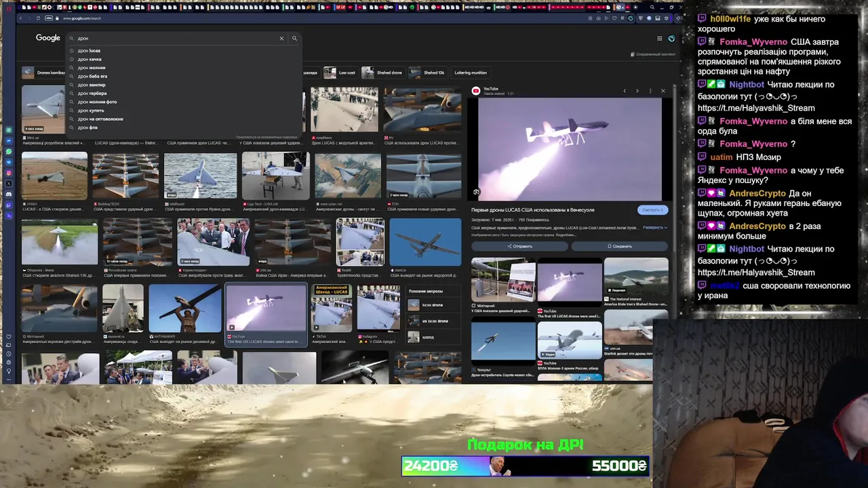Screen dimensions: 868x488
Task: Show the previous image in the preview panel
Action: point(625,91)
